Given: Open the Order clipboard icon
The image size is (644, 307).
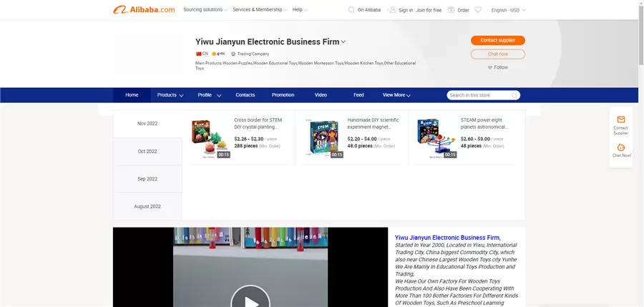Looking at the screenshot, I should tap(451, 10).
